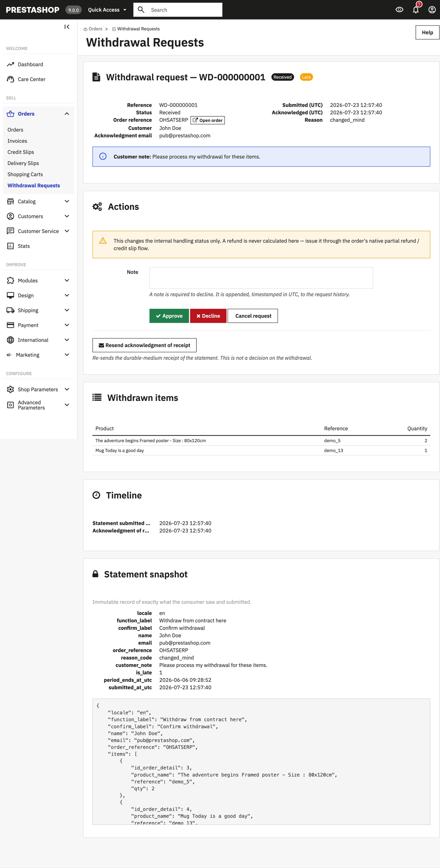Click the International globe icon
Viewport: 440px width, 868px height.
[10, 340]
